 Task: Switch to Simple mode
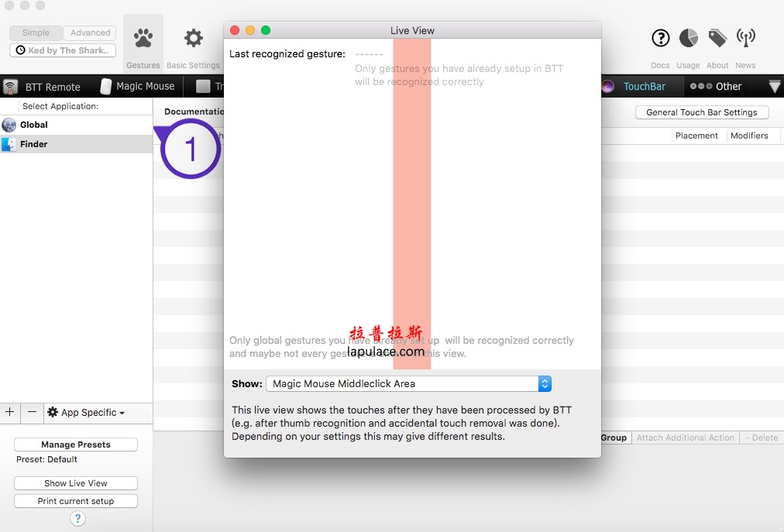(36, 33)
